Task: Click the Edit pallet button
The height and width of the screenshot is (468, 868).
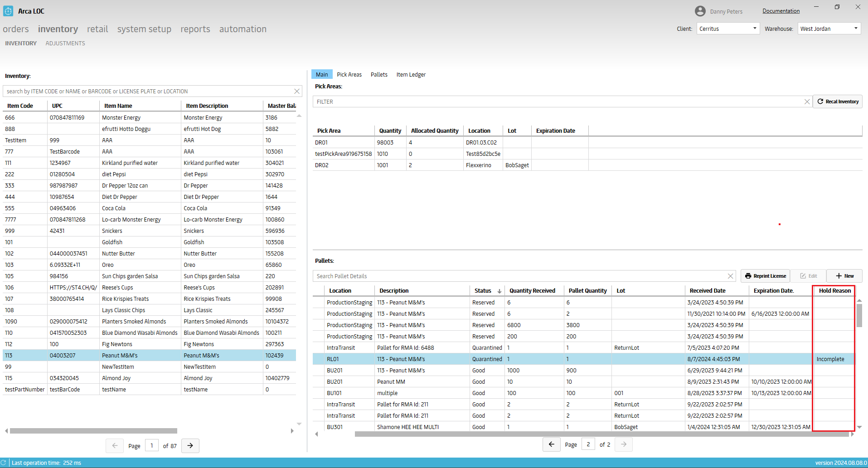Action: [x=808, y=276]
